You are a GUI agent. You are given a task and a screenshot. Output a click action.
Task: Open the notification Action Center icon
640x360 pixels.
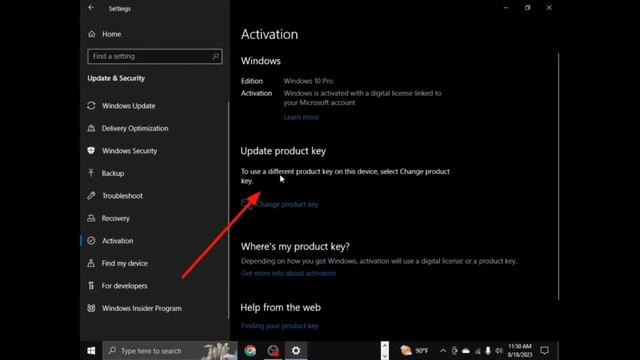[544, 351]
